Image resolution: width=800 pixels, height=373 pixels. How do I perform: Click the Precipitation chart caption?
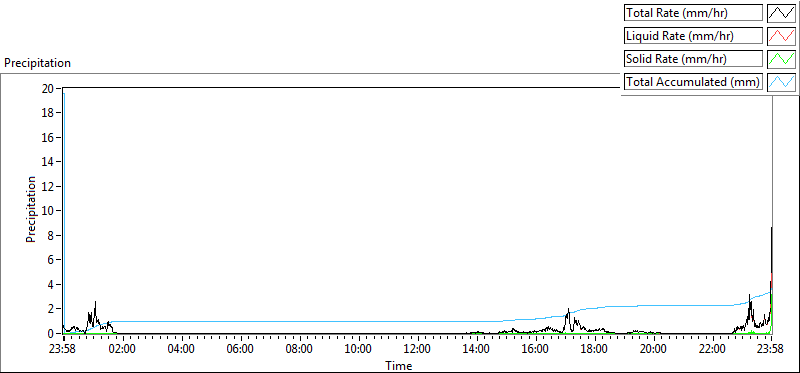(37, 63)
